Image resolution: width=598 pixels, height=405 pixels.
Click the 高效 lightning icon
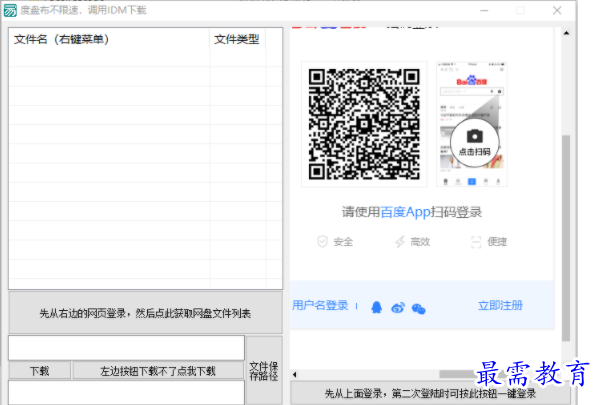tap(399, 241)
